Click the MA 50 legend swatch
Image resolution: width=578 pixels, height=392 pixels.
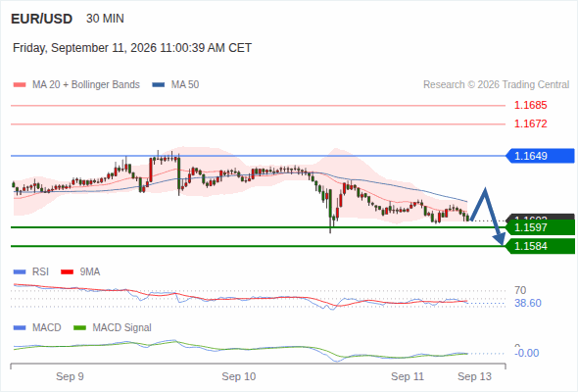coord(159,85)
